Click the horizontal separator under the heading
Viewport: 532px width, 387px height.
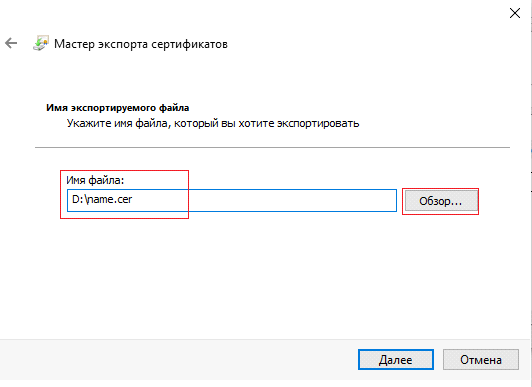click(x=272, y=148)
